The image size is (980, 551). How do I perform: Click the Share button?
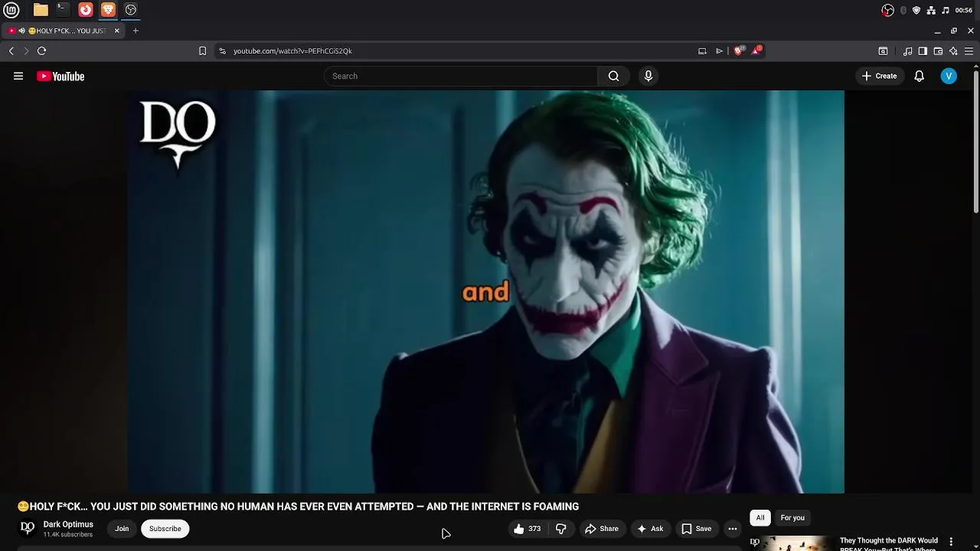click(x=602, y=529)
